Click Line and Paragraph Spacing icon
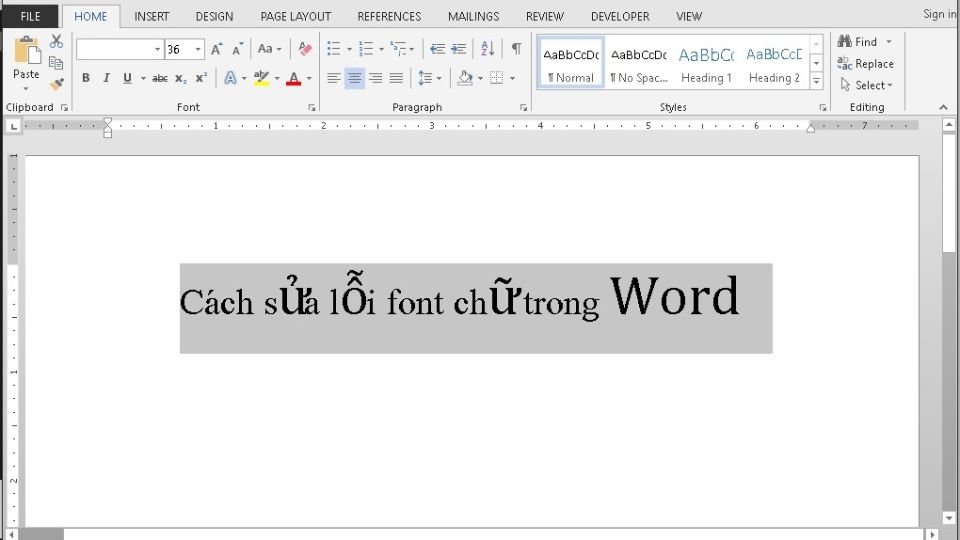The width and height of the screenshot is (960, 540). point(425,78)
